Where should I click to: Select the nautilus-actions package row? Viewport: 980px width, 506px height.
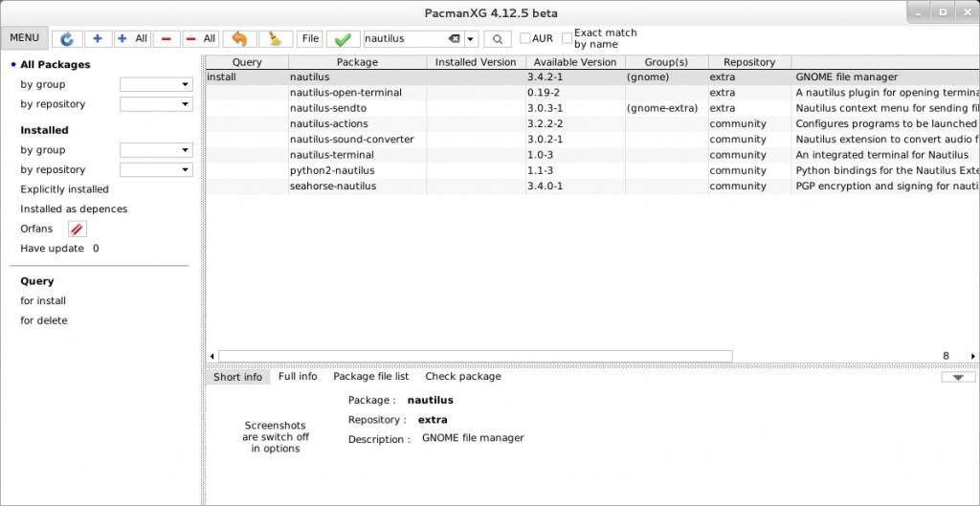[592, 123]
